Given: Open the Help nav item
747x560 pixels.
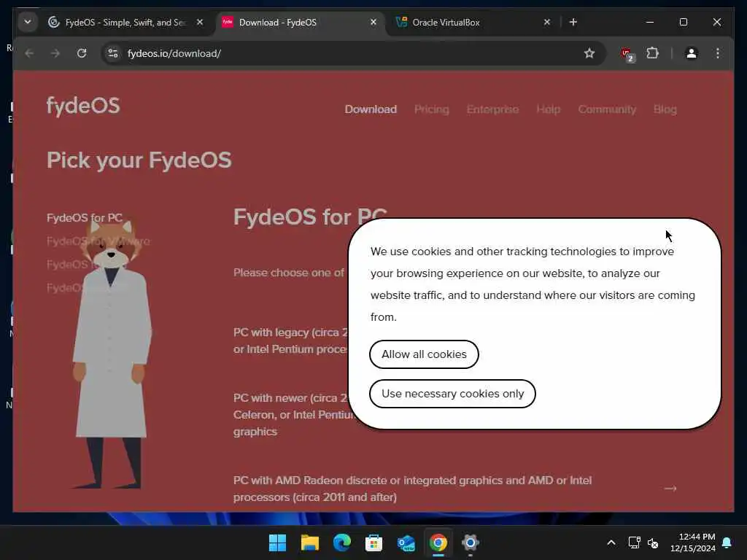Looking at the screenshot, I should pos(549,109).
